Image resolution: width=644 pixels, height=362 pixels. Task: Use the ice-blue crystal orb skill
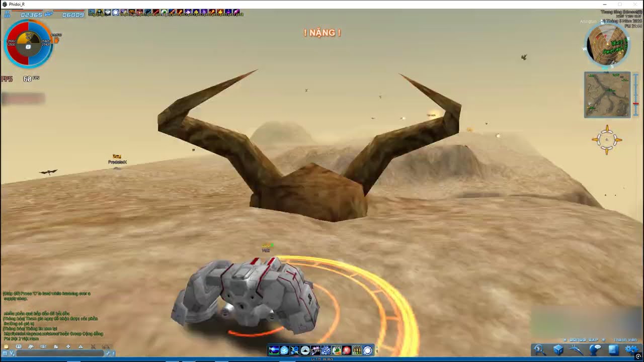tap(284, 350)
